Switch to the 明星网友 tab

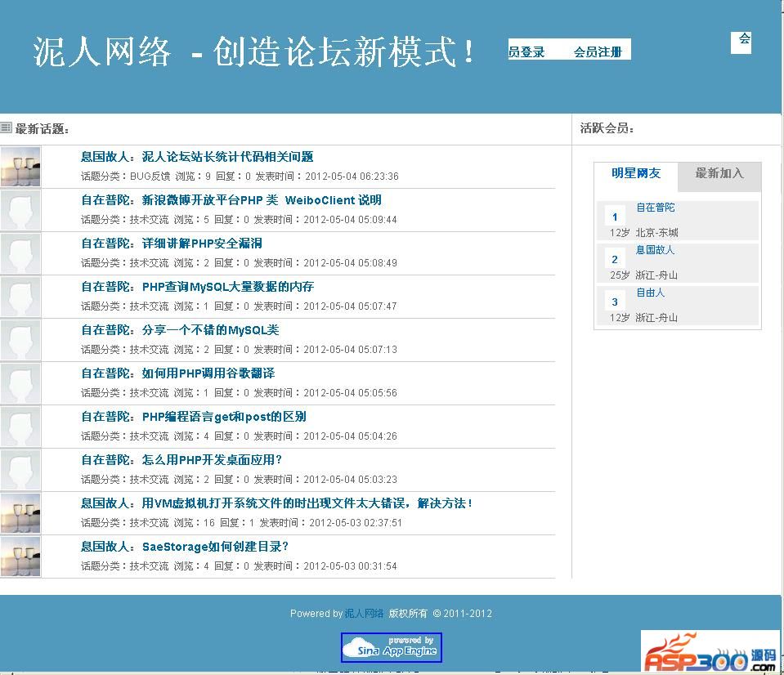tap(636, 173)
